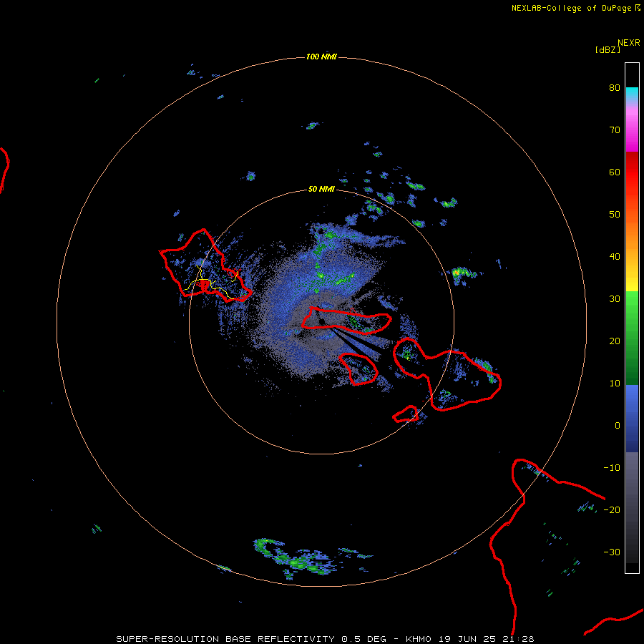Screen dimensions: 644x644
Task: Click the 40 value on dBZ legend
Action: point(615,256)
